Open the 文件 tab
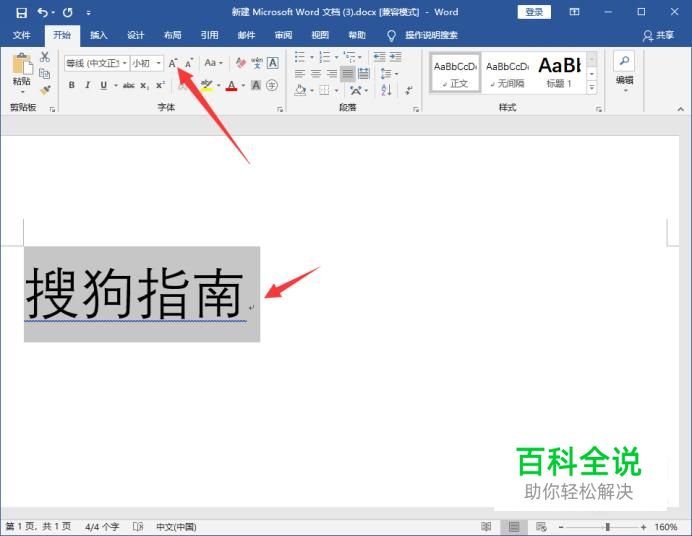692x536 pixels. click(21, 35)
